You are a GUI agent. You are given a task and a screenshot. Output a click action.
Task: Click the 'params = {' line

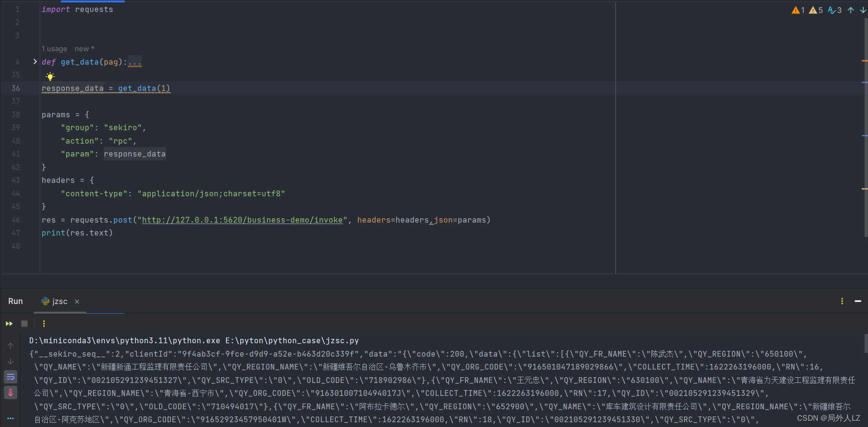point(66,114)
